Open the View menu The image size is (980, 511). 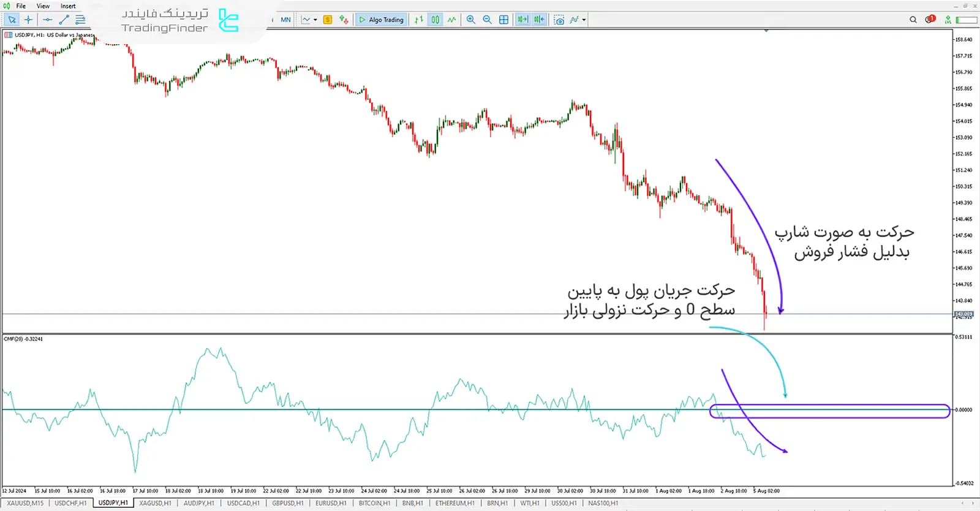point(43,6)
